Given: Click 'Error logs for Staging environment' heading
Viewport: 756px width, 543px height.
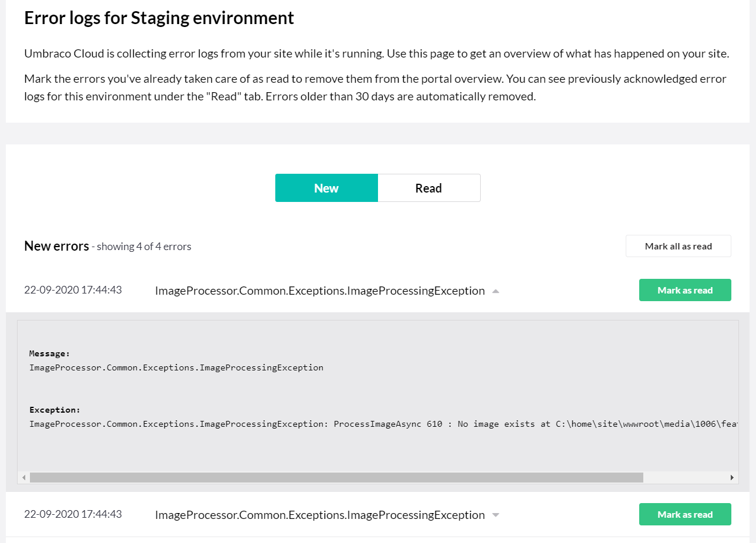Looking at the screenshot, I should [x=159, y=18].
